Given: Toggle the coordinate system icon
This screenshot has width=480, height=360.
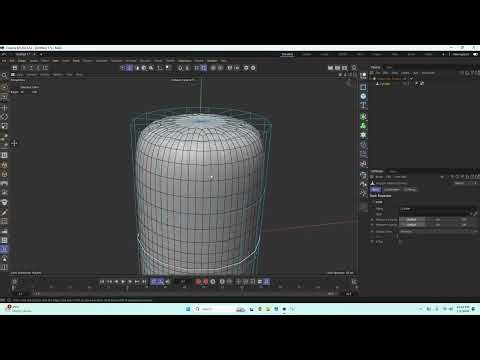Looking at the screenshot, I should point(45,68).
